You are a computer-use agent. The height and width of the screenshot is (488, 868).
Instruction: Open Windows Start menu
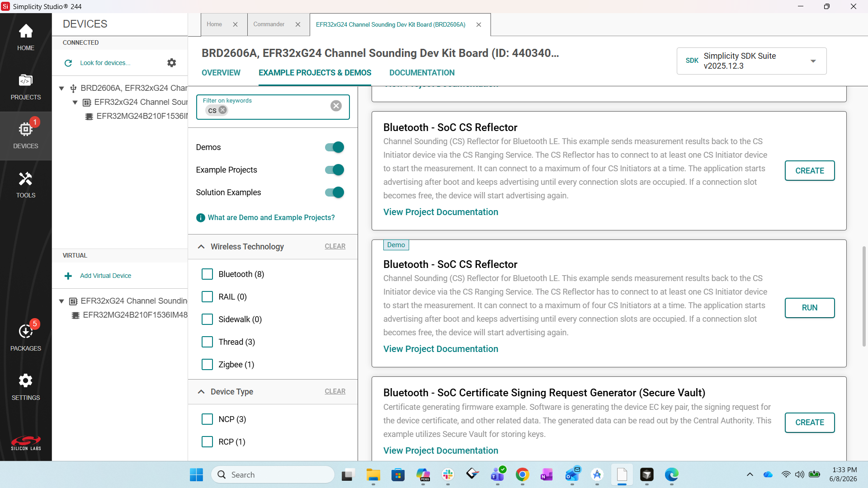point(196,474)
